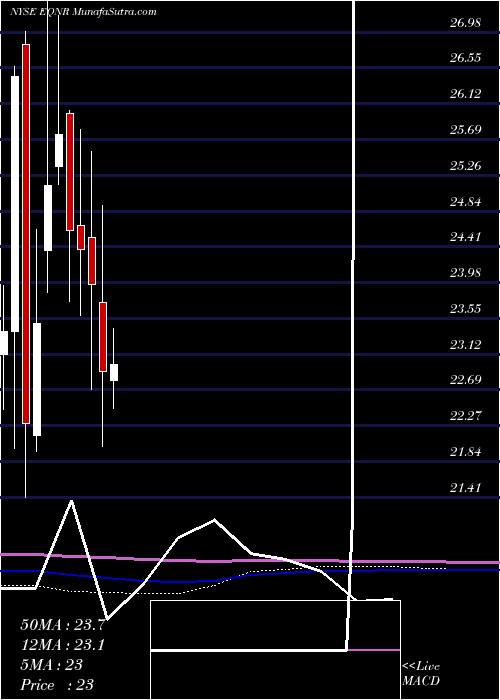Viewport: 500px width, 700px height.
Task: Click the 25.69 price axis label
Action: [x=465, y=130]
